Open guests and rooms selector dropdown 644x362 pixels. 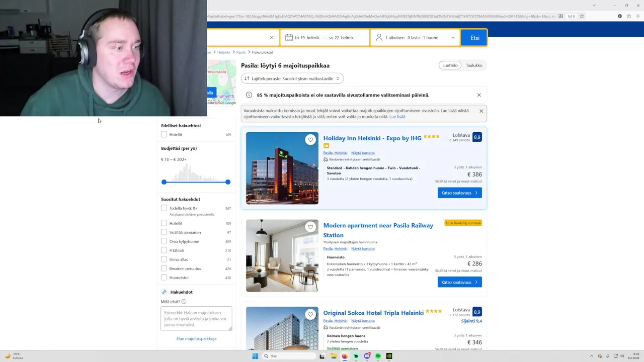pos(415,38)
